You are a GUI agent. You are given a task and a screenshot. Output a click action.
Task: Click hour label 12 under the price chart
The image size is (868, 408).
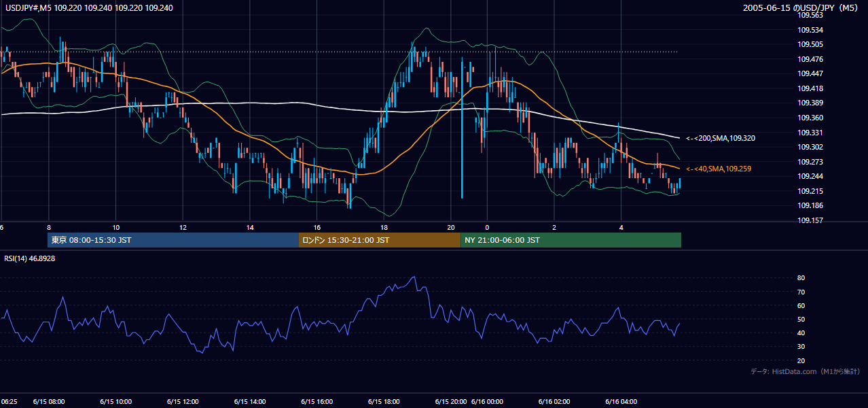183,228
